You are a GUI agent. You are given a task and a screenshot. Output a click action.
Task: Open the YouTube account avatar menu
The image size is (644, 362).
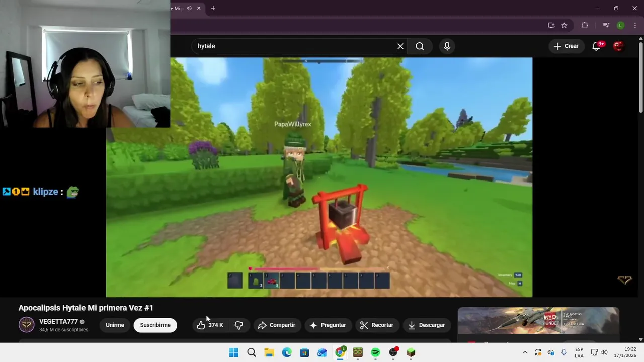click(x=619, y=46)
